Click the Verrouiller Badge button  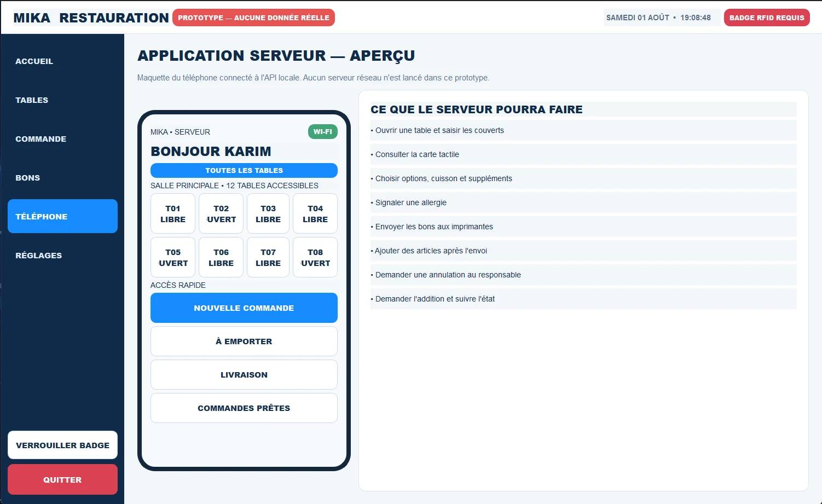click(x=62, y=445)
